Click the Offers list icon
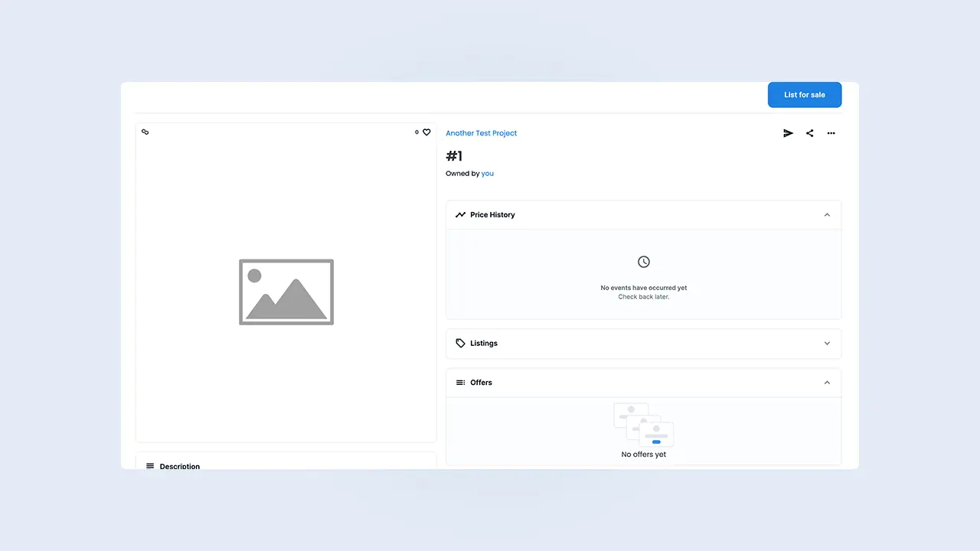980x551 pixels. click(x=460, y=383)
